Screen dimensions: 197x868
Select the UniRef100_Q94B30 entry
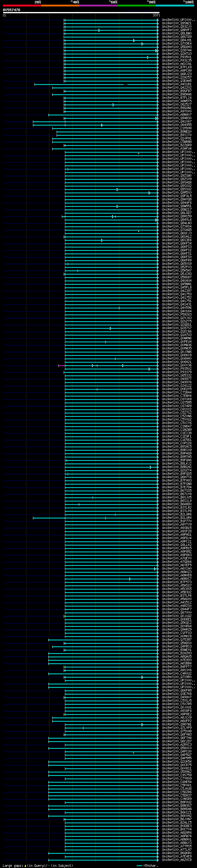177,118
